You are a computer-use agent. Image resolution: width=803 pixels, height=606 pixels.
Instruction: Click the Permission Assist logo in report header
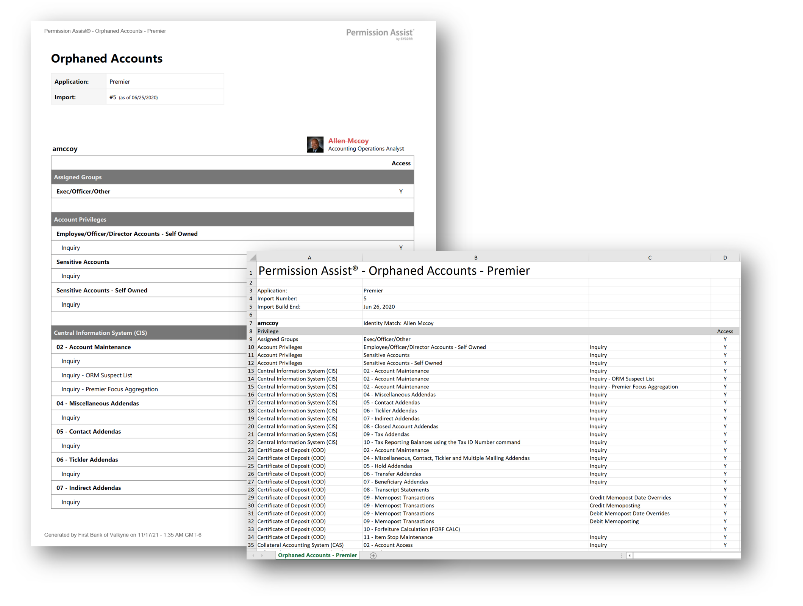pyautogui.click(x=379, y=34)
